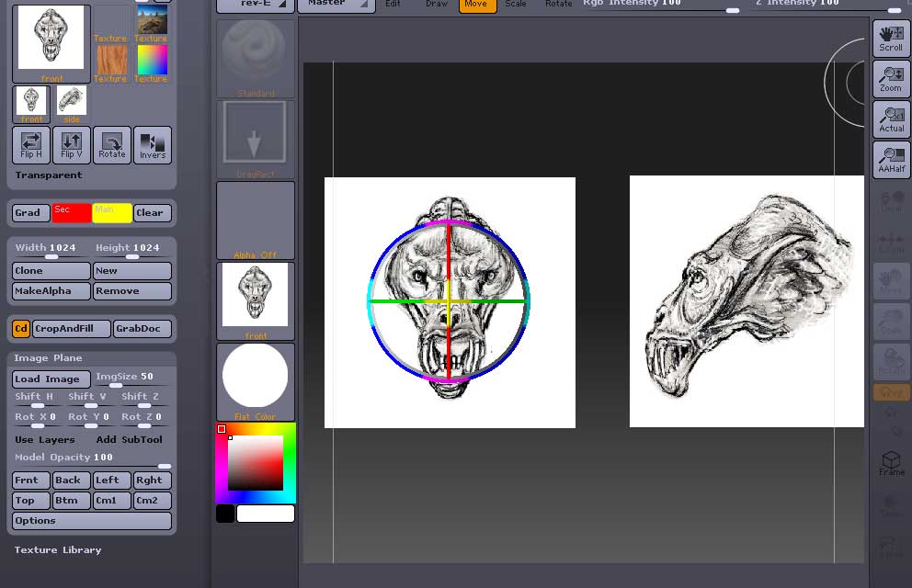Image resolution: width=912 pixels, height=588 pixels.
Task: Switch to Move mode in top bar
Action: pyautogui.click(x=476, y=5)
